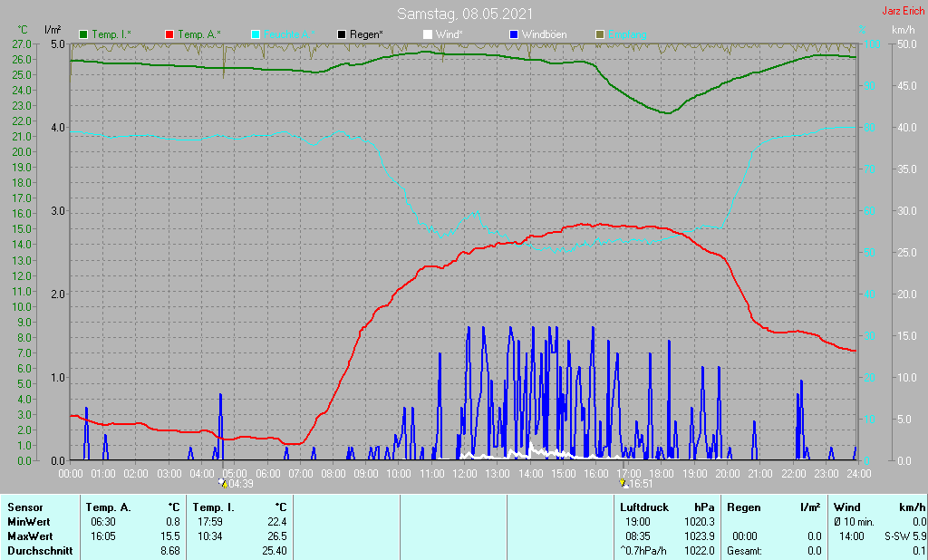The height and width of the screenshot is (560, 928).
Task: Click the sunset icon next to 16:51
Action: click(x=623, y=483)
